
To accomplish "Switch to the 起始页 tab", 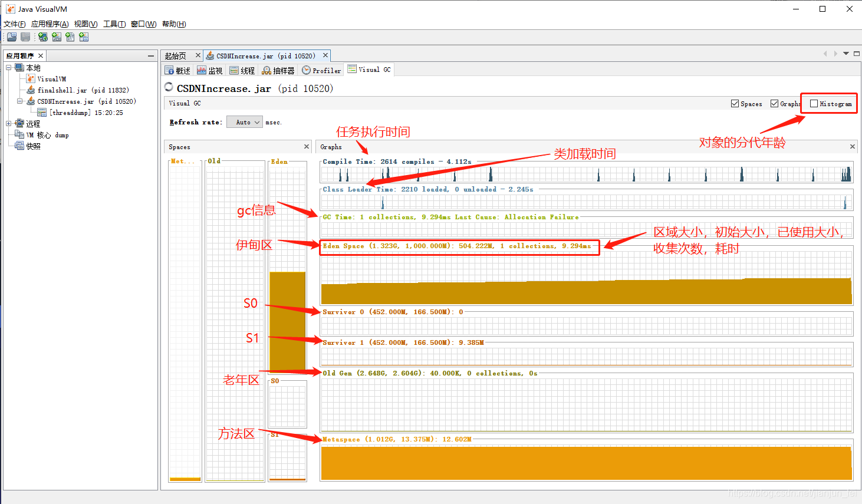I will point(176,56).
